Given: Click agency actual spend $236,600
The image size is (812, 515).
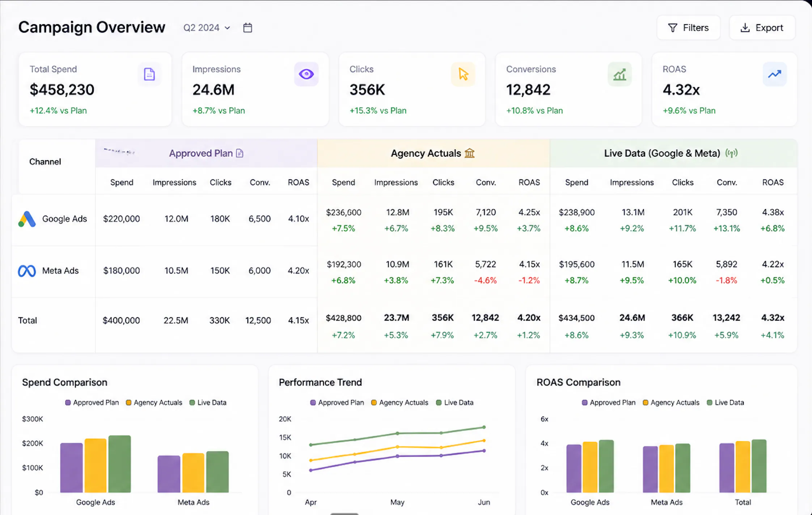Looking at the screenshot, I should [x=344, y=212].
